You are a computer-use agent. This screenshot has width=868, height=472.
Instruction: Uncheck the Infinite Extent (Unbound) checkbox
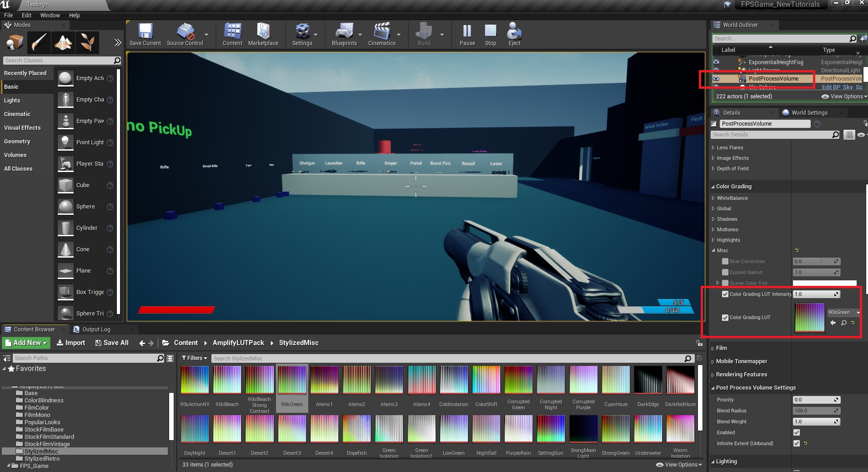point(797,443)
